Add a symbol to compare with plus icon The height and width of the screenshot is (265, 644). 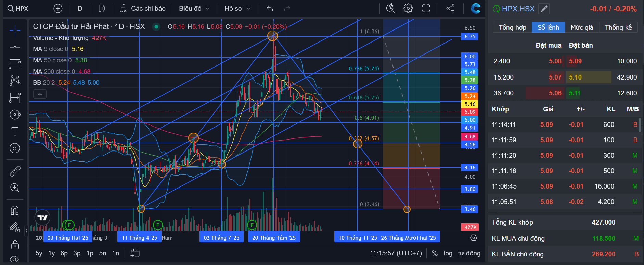(58, 9)
